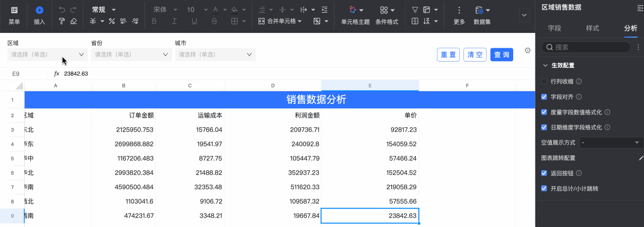The height and width of the screenshot is (227, 644).
Task: Open the 合并单元格 dropdown
Action: (280, 21)
